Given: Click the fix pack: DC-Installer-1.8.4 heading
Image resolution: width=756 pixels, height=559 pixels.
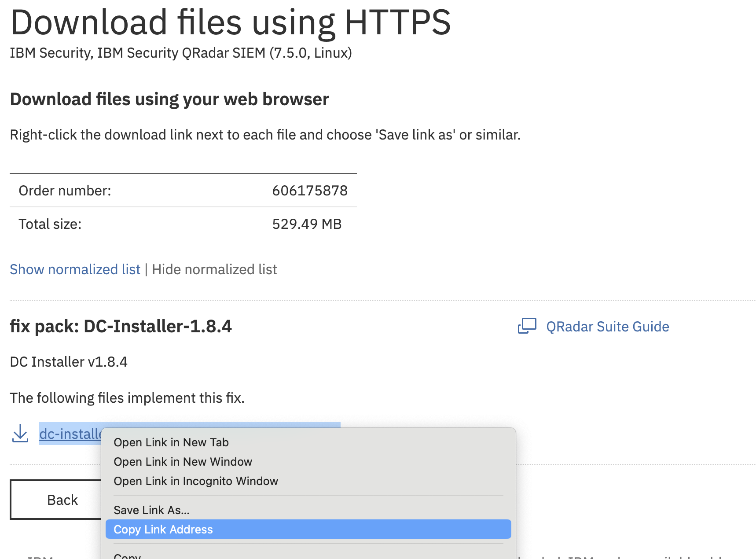Looking at the screenshot, I should (121, 327).
